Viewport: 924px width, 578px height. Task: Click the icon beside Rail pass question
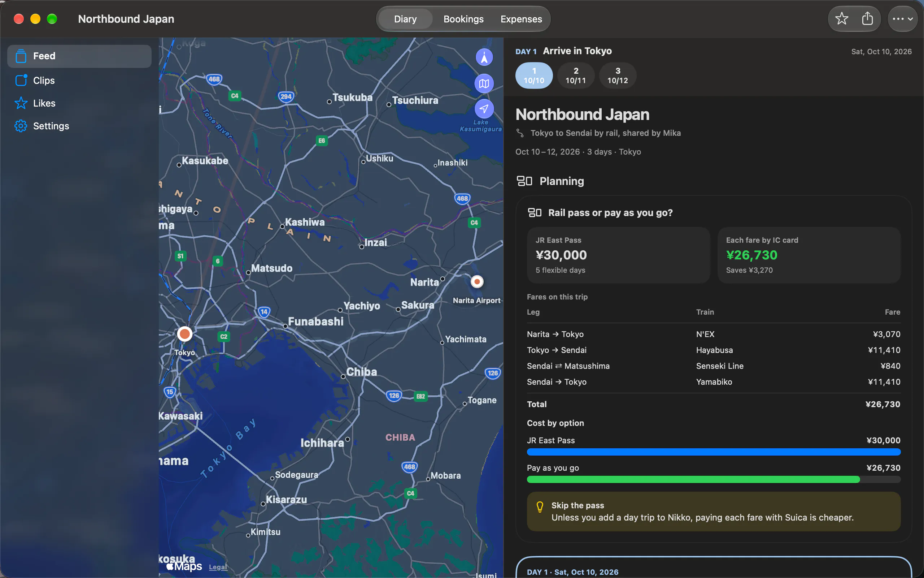pos(535,212)
